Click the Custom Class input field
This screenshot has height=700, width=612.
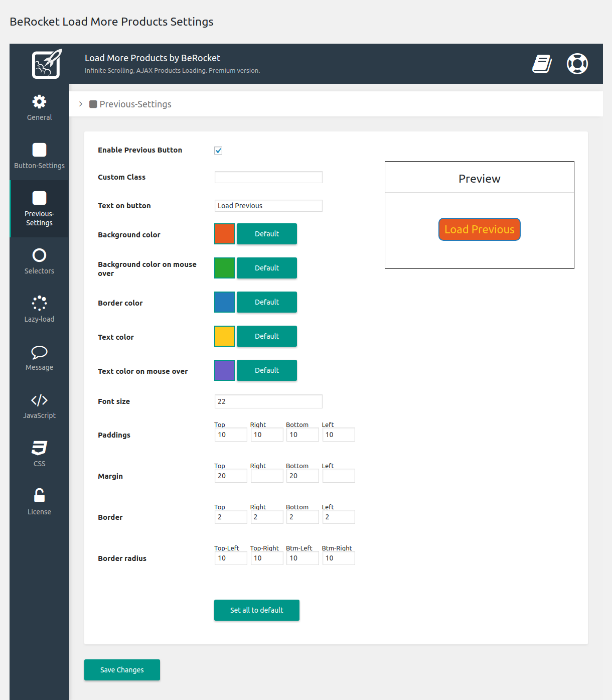268,177
